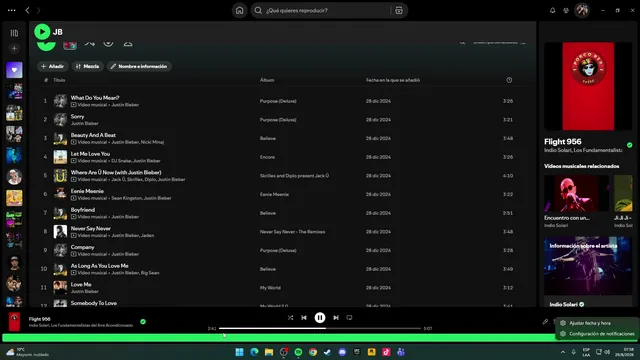Open Encuentro con un... video thumbnail

[576, 193]
